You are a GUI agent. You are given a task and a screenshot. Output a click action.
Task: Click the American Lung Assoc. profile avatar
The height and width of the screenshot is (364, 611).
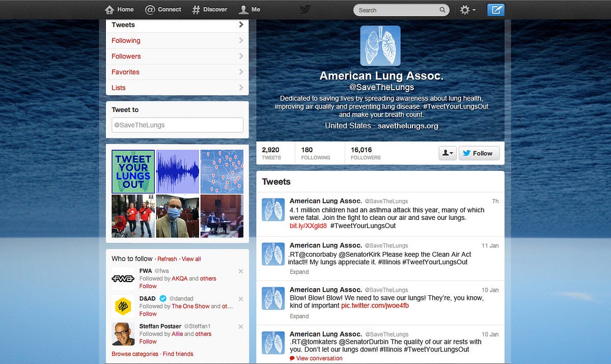point(380,46)
